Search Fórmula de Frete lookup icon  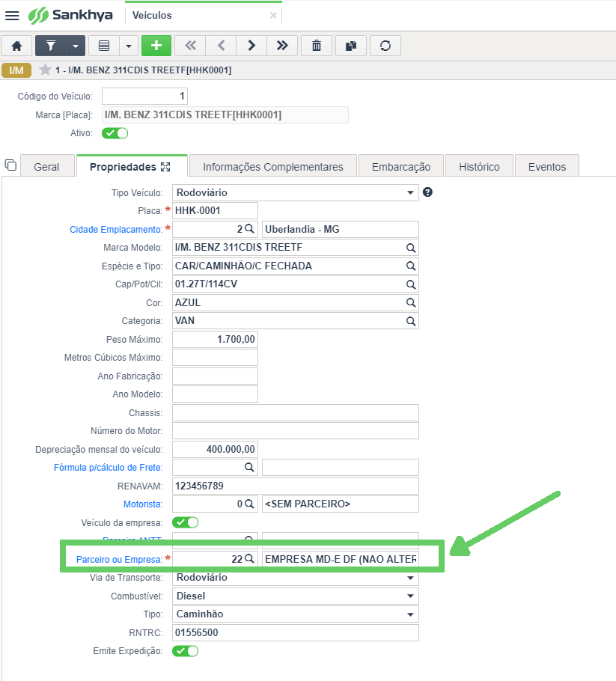tap(249, 467)
